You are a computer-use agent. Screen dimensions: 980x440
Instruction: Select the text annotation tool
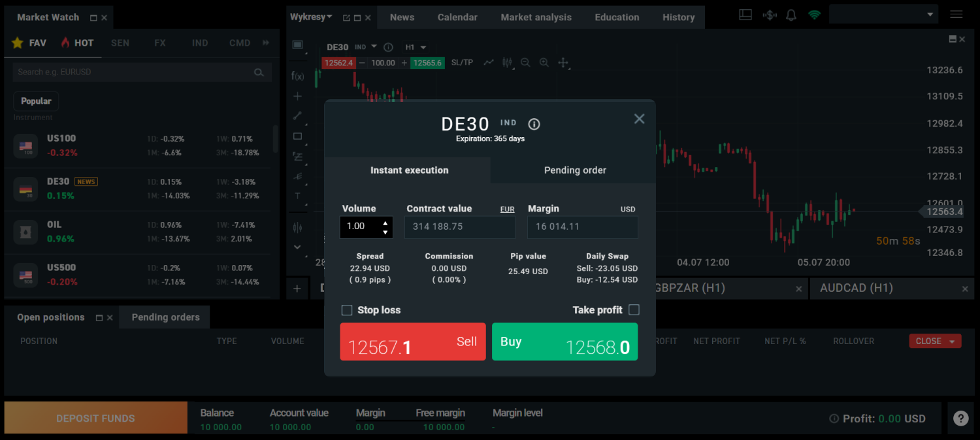tap(298, 196)
